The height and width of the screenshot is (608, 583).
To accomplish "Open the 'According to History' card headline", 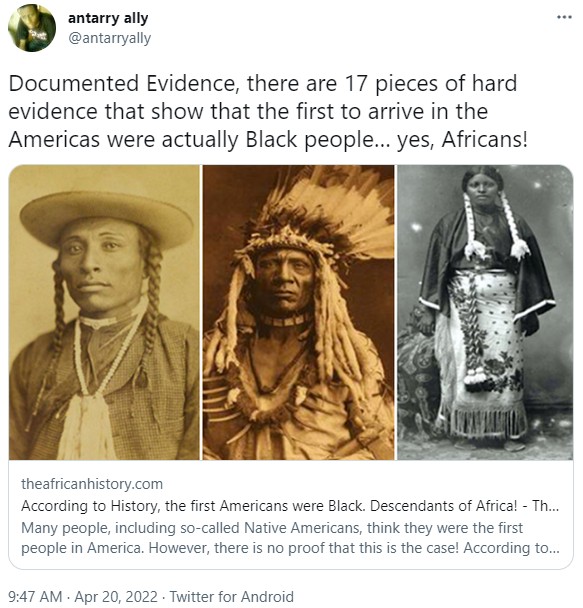I will click(290, 506).
